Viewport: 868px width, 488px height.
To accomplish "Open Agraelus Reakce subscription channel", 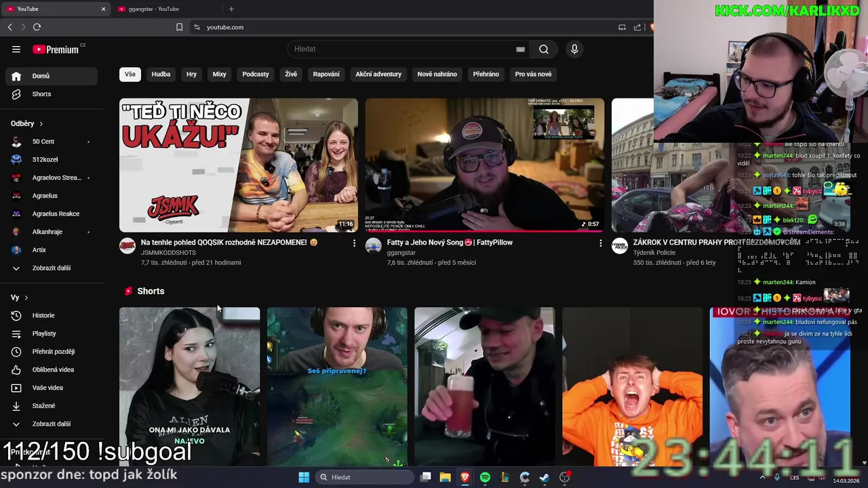I will click(x=52, y=213).
